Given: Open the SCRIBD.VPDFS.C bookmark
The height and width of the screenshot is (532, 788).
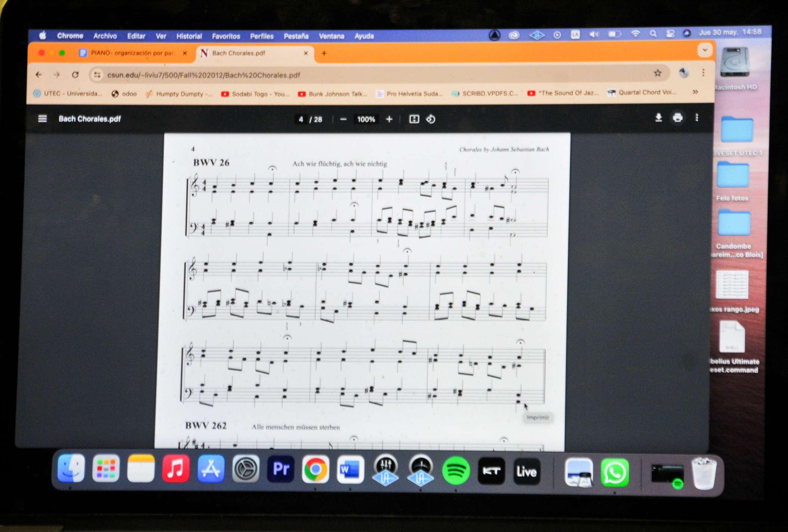Looking at the screenshot, I should 485,93.
